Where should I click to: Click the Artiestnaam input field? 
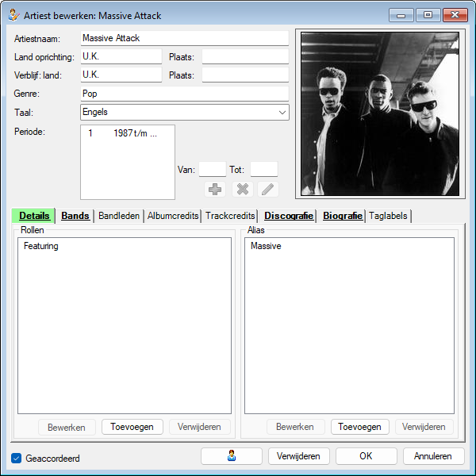click(x=185, y=38)
